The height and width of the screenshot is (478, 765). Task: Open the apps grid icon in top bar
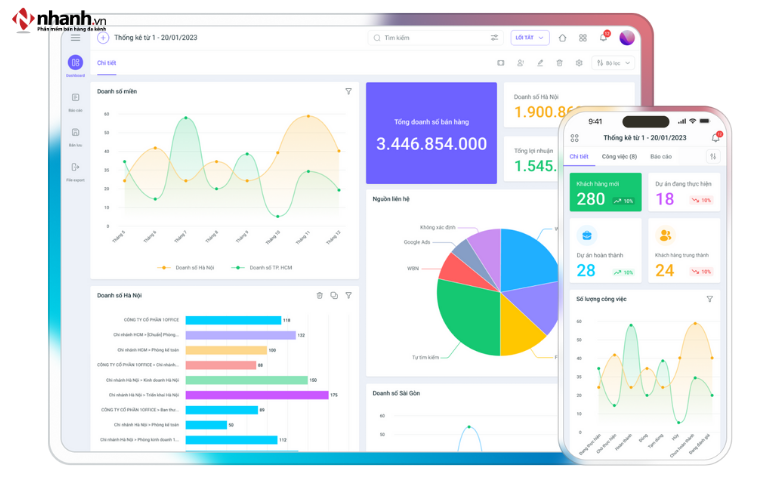click(582, 38)
